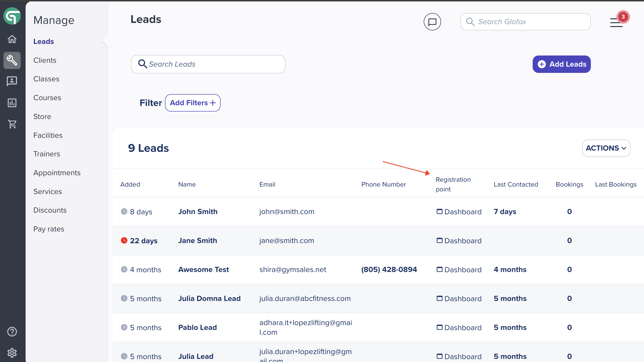Expand the ACTIONS dropdown

(x=606, y=148)
